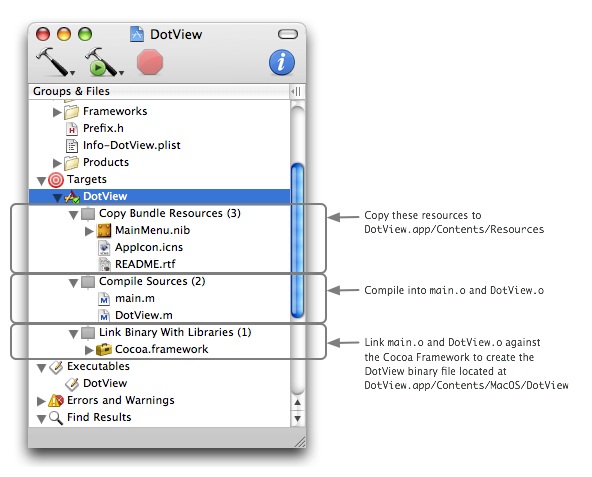Image resolution: width=592 pixels, height=477 pixels.
Task: Click the AppIcon.icns file icon
Action: [x=104, y=248]
